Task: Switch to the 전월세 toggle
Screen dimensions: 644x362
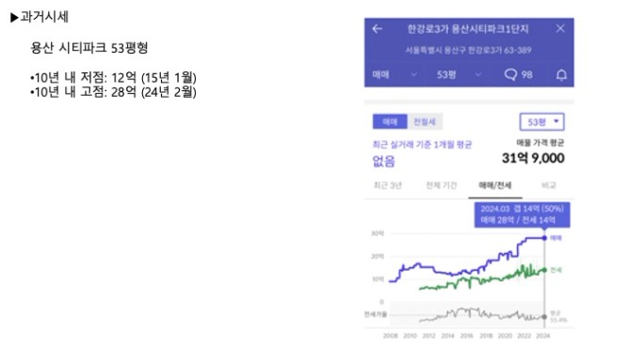Action: pos(425,121)
